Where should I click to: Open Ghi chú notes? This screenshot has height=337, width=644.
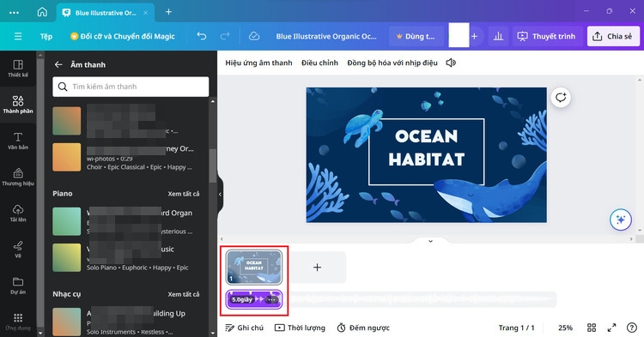point(245,328)
